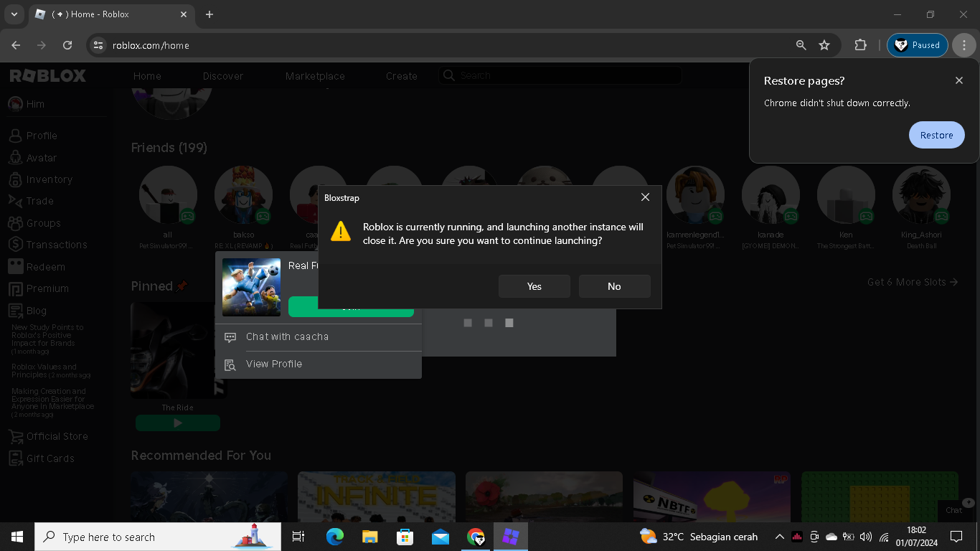Switch to the Home - Roblox tab
The width and height of the screenshot is (980, 551).
click(x=111, y=14)
